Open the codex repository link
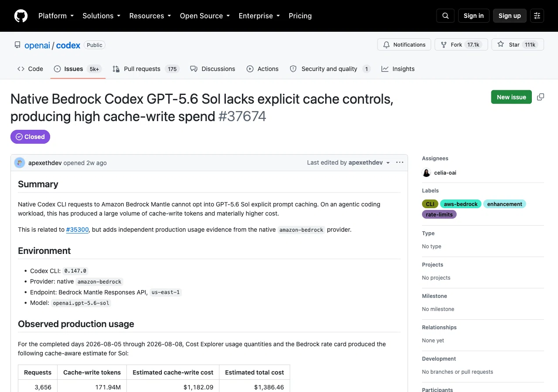The height and width of the screenshot is (392, 558). click(68, 45)
